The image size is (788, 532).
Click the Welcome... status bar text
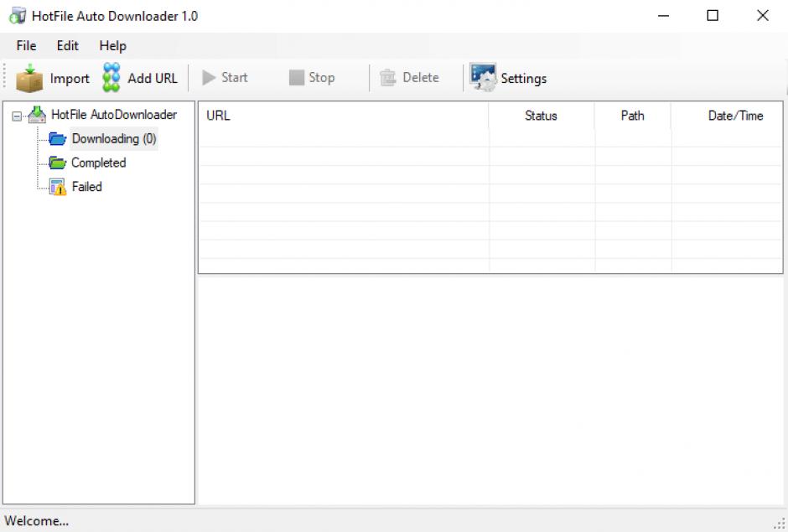coord(37,521)
